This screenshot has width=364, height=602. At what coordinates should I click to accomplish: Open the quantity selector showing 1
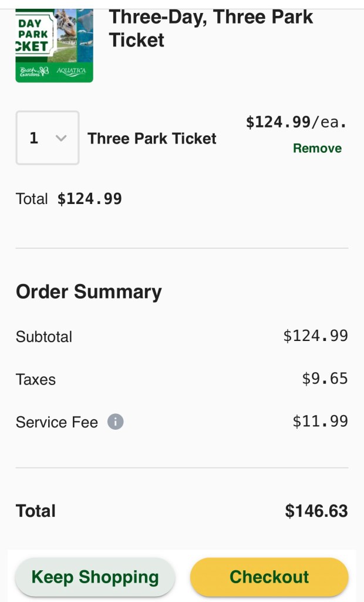47,138
